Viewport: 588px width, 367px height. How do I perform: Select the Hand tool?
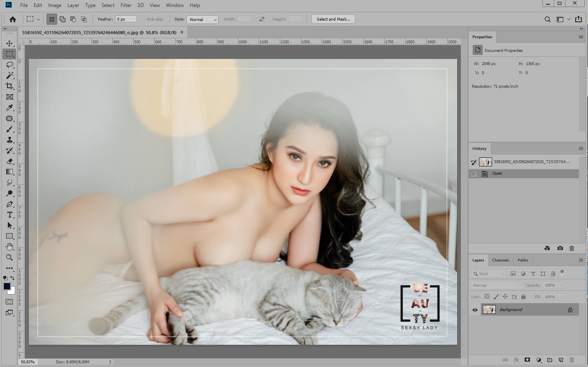[9, 247]
